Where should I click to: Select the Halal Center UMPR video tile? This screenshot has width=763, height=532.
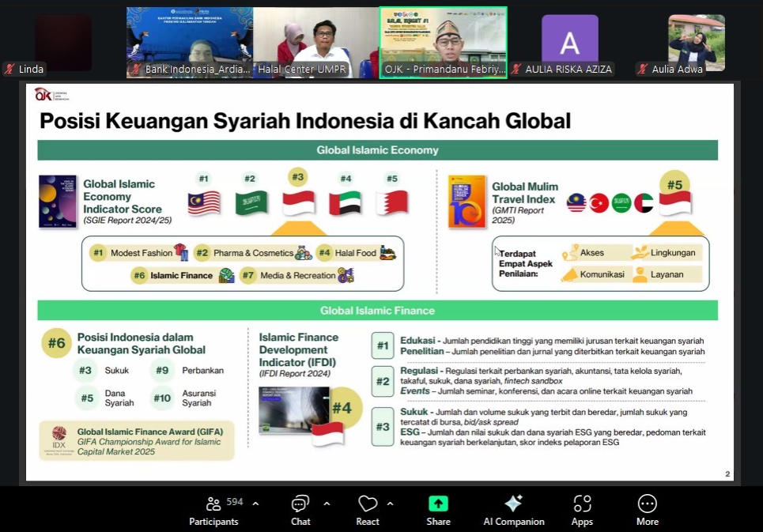316,40
